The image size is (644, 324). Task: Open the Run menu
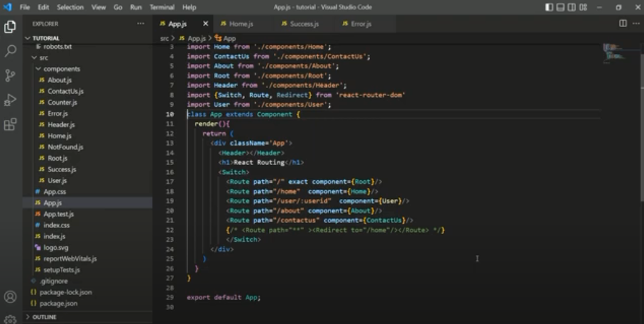(x=136, y=7)
